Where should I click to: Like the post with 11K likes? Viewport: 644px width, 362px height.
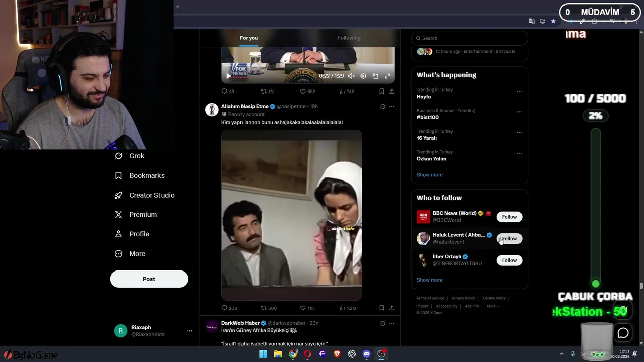tap(307, 308)
